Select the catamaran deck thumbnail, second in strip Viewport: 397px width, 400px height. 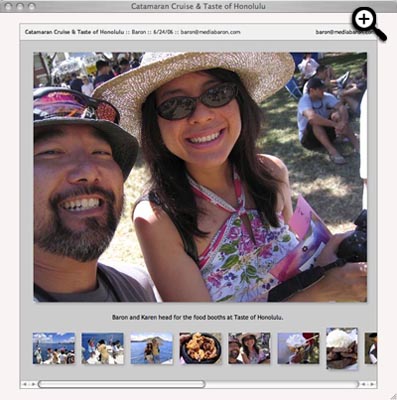pyautogui.click(x=103, y=348)
